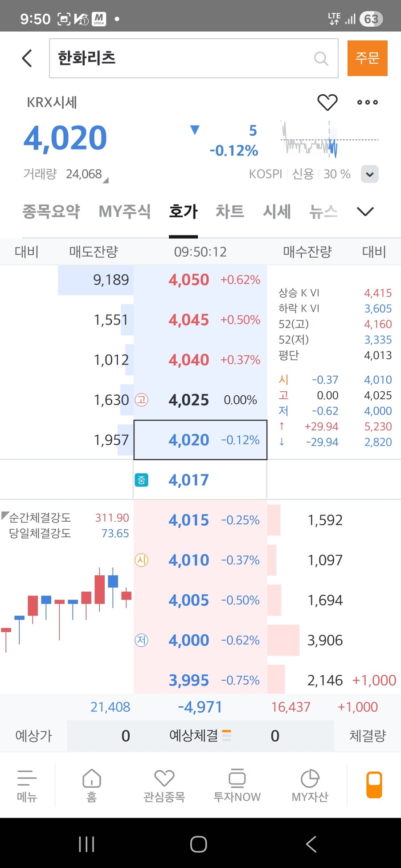Expand the KOSPI 신용 chevron dropdown
Image resolution: width=401 pixels, height=868 pixels.
[x=369, y=174]
